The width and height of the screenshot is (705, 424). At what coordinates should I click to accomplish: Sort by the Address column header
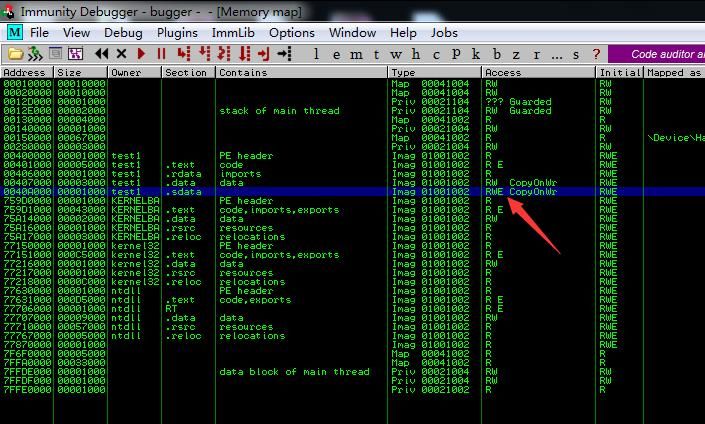27,72
